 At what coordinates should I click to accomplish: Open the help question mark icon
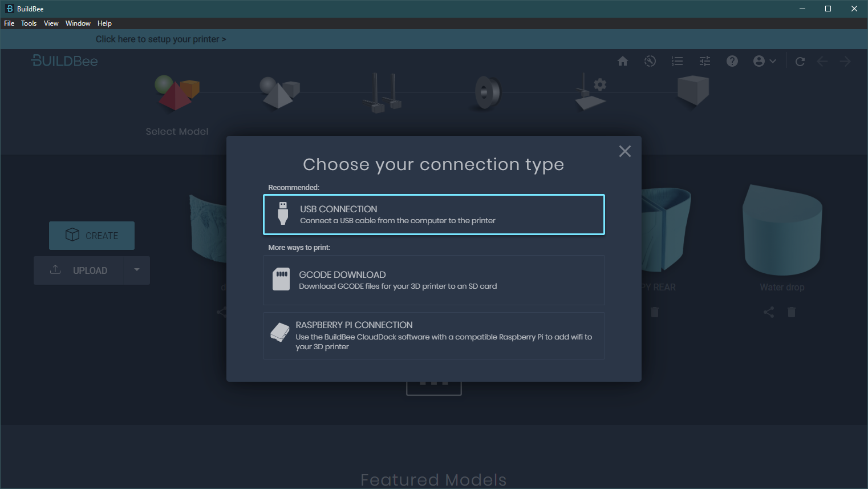pyautogui.click(x=732, y=61)
